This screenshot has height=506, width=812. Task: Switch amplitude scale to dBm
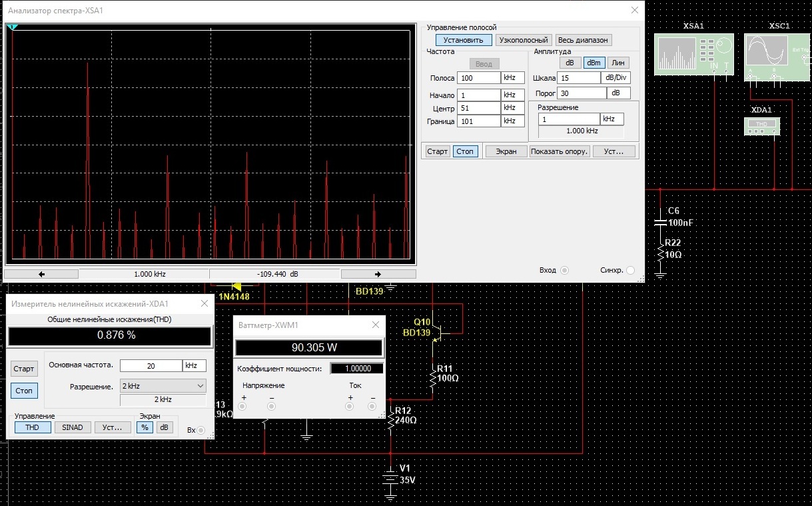point(594,63)
